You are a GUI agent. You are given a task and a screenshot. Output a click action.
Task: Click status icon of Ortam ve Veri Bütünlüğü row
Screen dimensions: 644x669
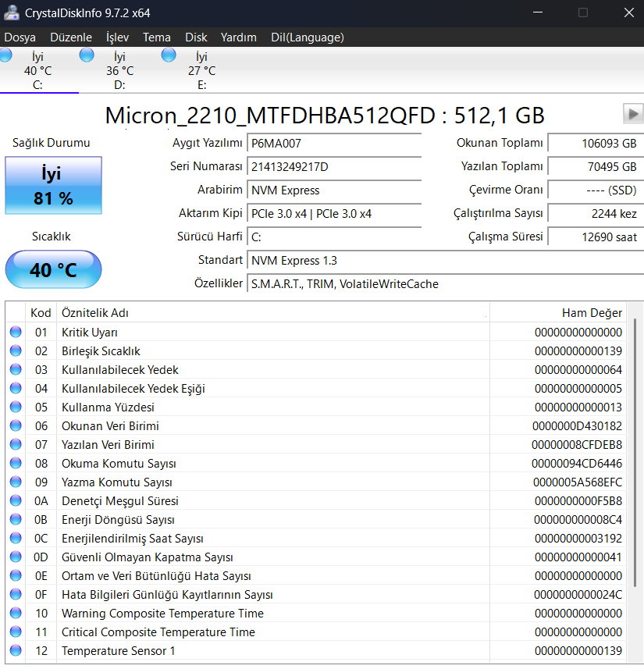16,576
